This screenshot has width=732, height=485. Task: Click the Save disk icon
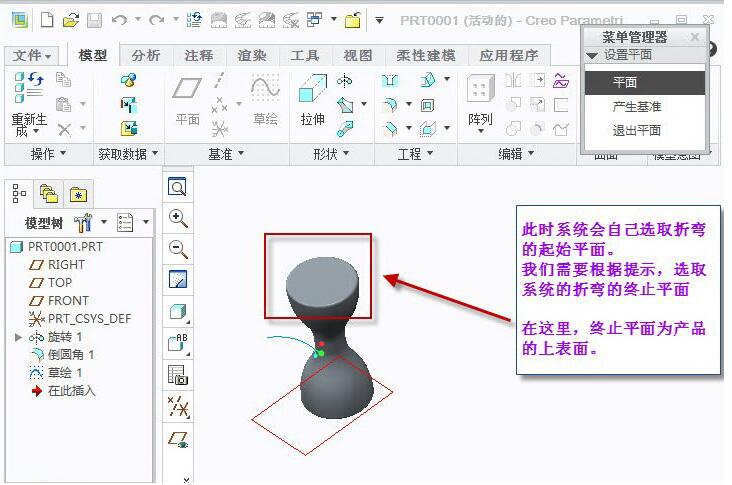(x=94, y=20)
